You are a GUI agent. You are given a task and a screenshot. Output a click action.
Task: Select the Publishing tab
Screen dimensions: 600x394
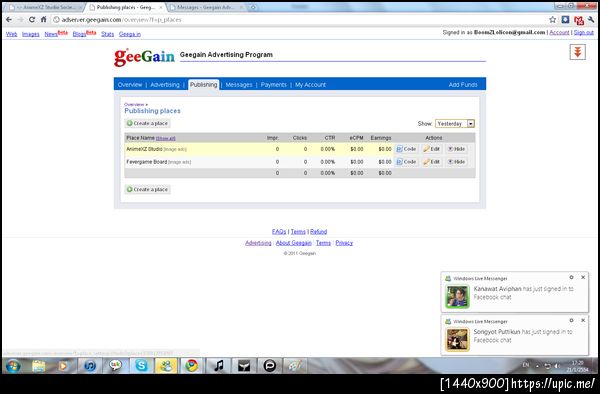204,85
